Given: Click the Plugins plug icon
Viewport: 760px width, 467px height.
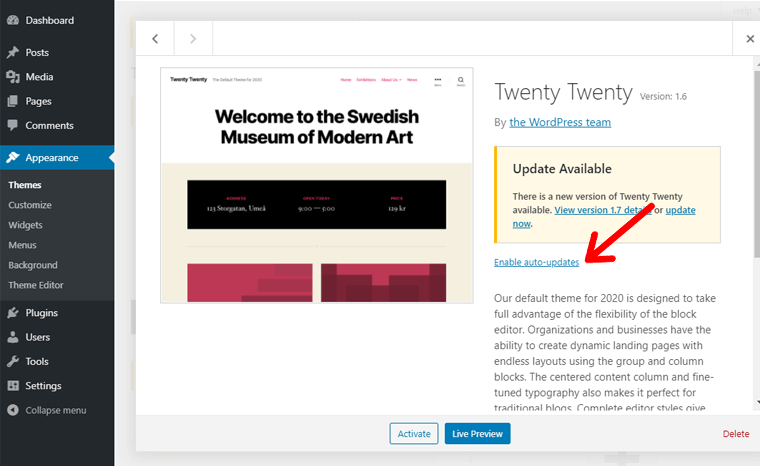Looking at the screenshot, I should point(13,313).
